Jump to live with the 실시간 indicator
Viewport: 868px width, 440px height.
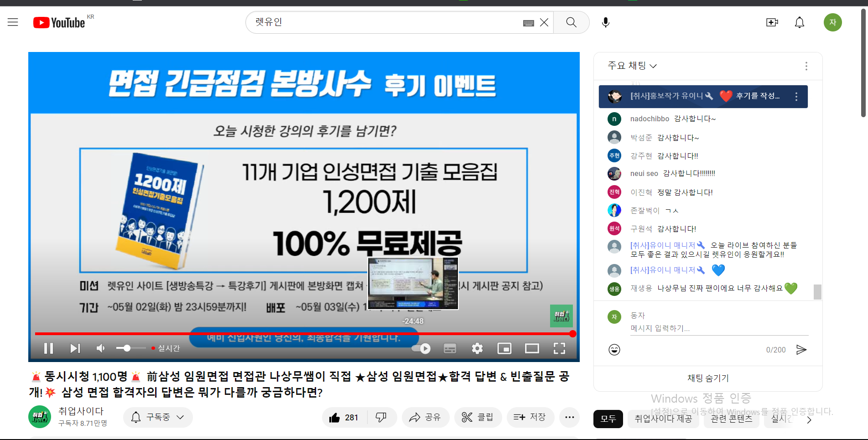point(166,348)
